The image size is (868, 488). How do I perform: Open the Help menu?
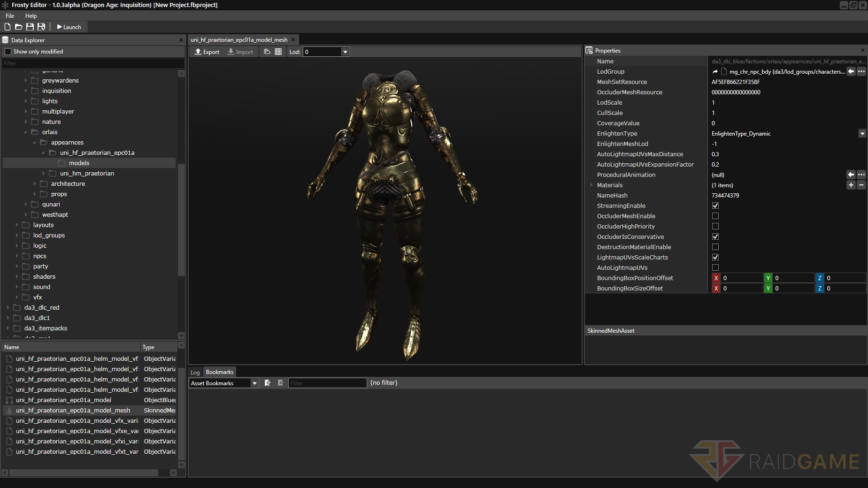coord(31,15)
